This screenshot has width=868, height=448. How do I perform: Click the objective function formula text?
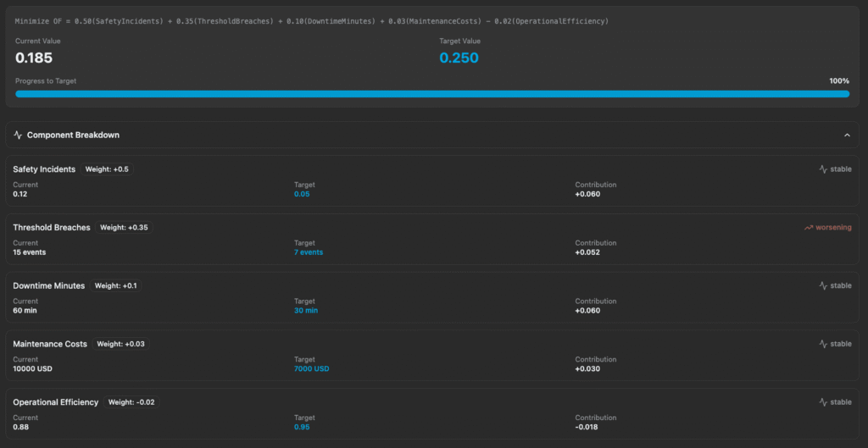coord(311,21)
